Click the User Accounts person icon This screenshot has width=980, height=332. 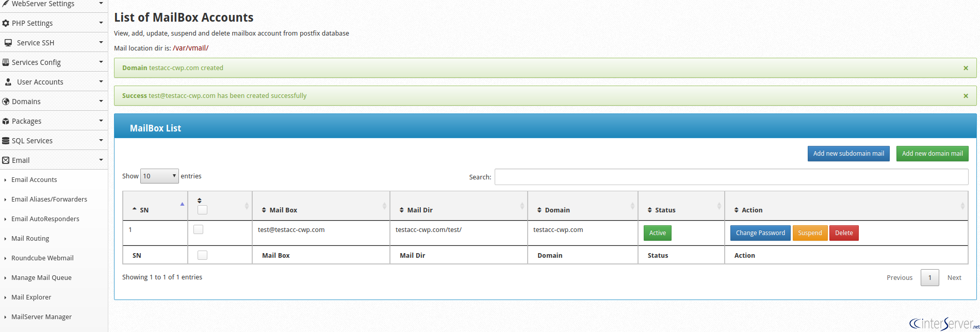[x=8, y=82]
